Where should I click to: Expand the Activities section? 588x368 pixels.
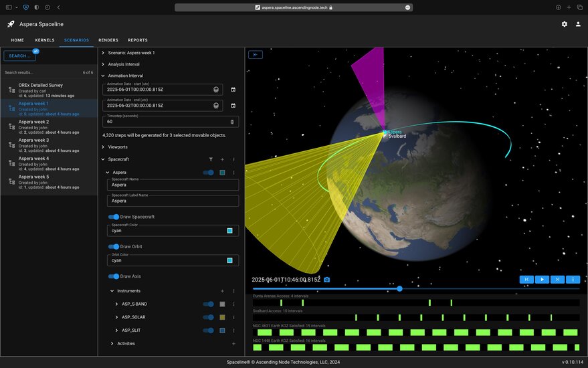coord(112,344)
